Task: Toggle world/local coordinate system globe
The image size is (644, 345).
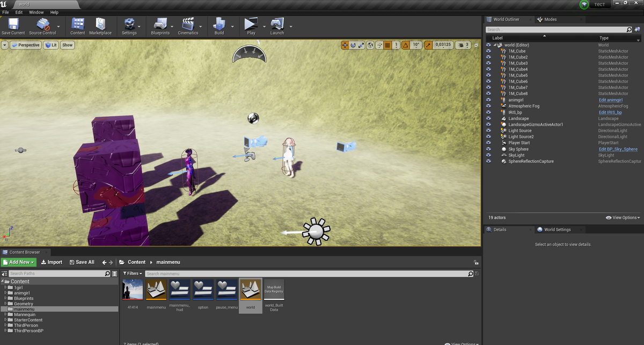Action: [x=370, y=45]
